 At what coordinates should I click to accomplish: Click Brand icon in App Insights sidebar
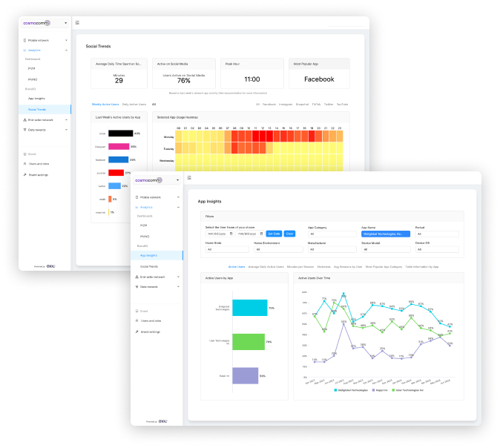point(136,311)
